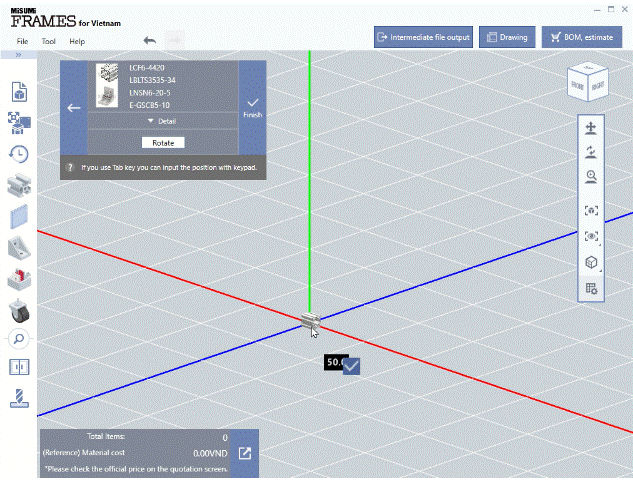
Task: Open the File menu
Action: coord(22,42)
